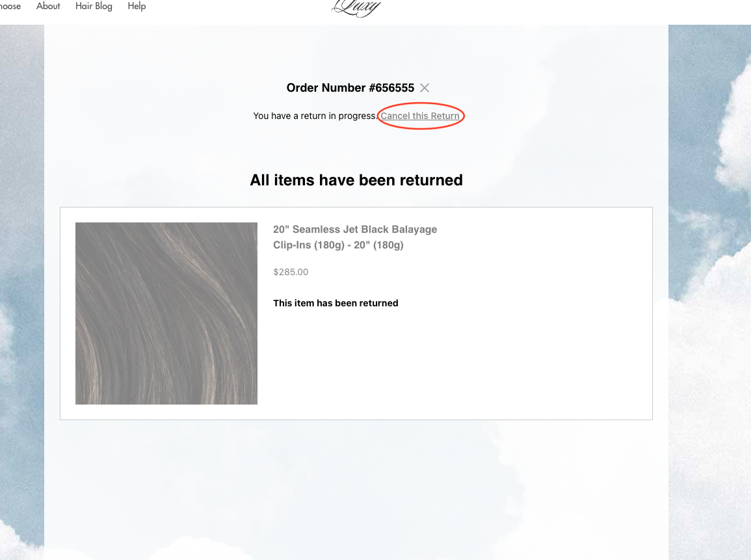Click the return in progress message

pos(315,116)
